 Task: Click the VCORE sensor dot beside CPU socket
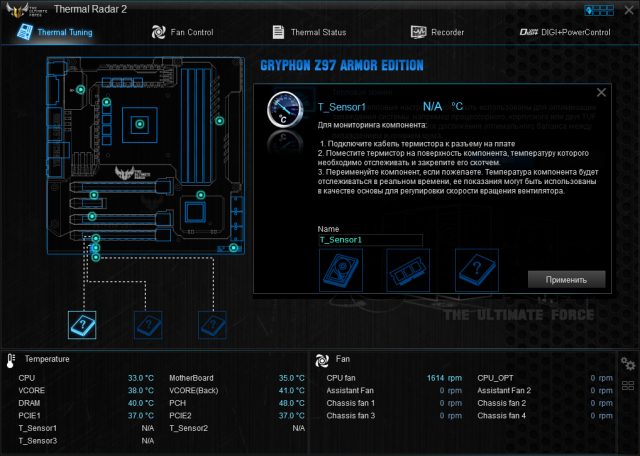click(x=107, y=102)
